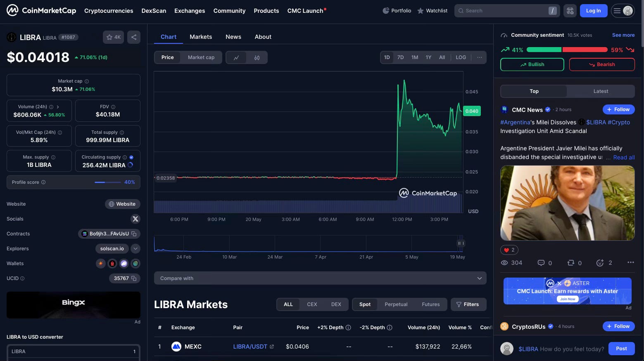Open the hamburger profile menu
The width and height of the screenshot is (644, 361).
(623, 11)
